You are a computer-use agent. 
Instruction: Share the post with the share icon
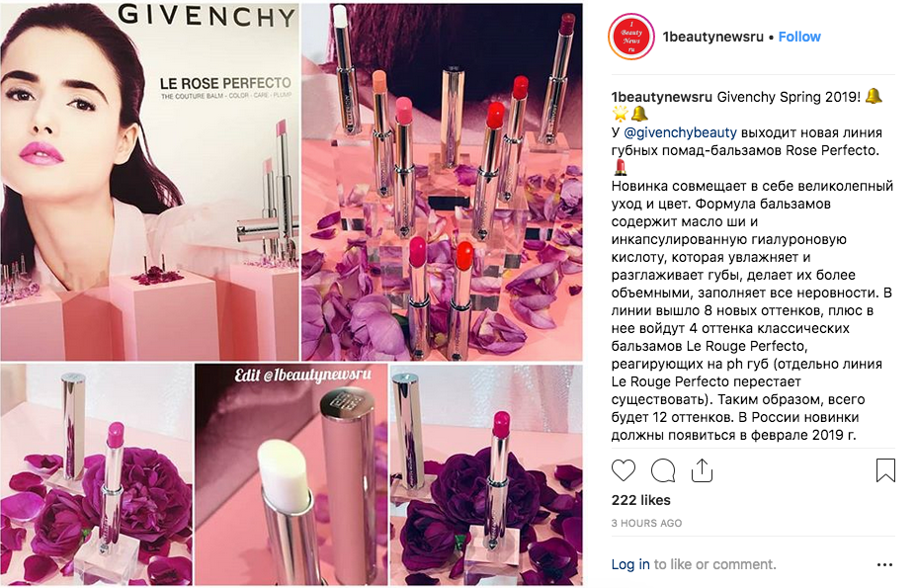(x=702, y=469)
